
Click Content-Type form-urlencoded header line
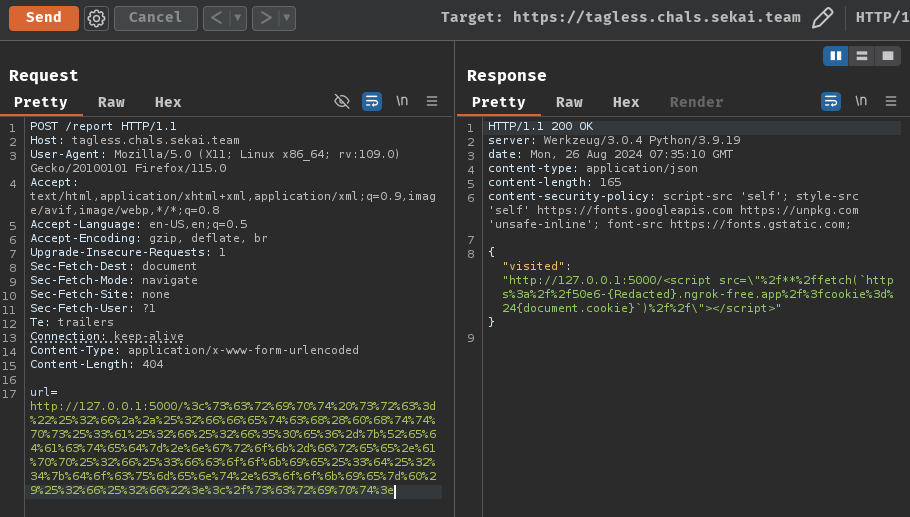click(194, 350)
